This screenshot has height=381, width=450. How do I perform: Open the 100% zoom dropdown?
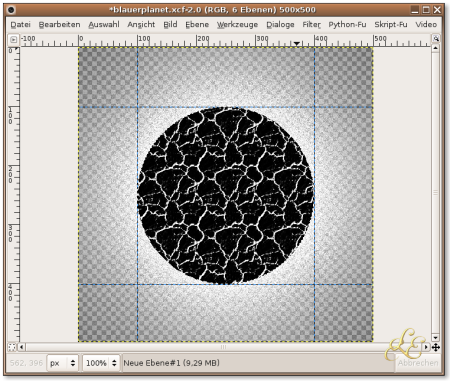(101, 363)
